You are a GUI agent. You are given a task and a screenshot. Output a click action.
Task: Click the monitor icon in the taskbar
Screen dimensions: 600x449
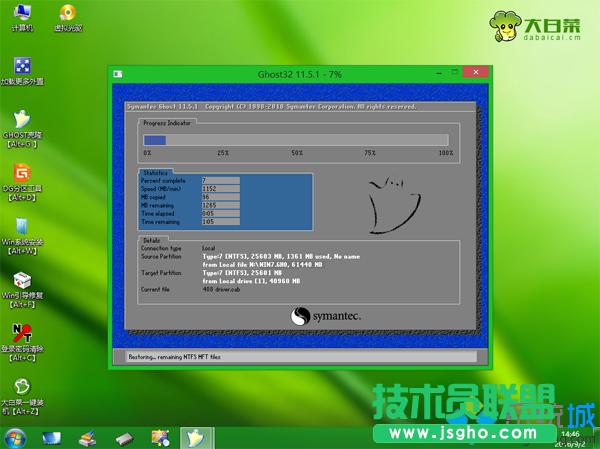52,438
